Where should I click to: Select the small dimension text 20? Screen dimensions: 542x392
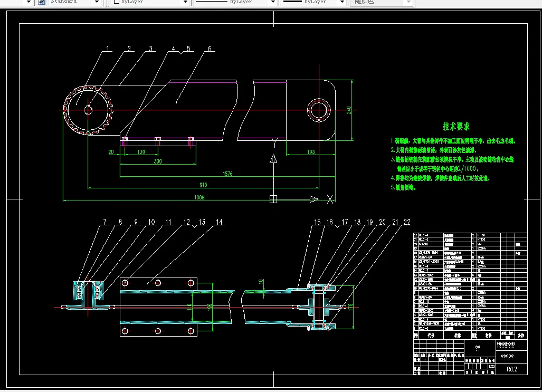(111, 152)
